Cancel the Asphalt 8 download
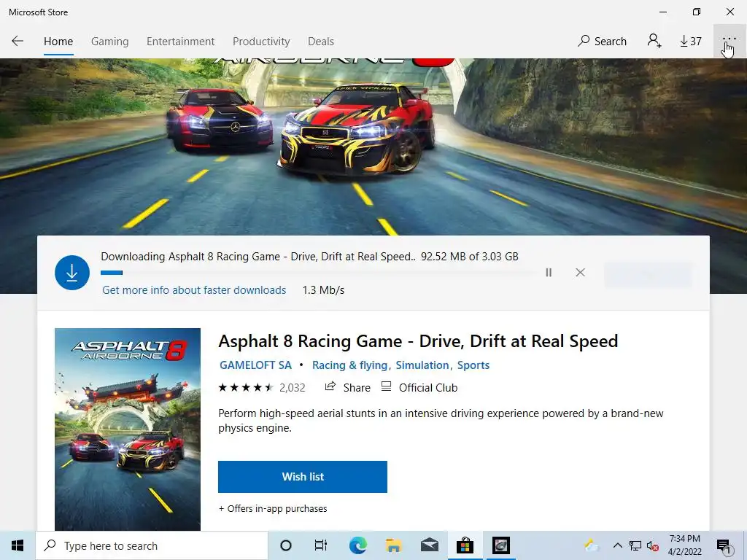The height and width of the screenshot is (560, 747). pos(580,273)
